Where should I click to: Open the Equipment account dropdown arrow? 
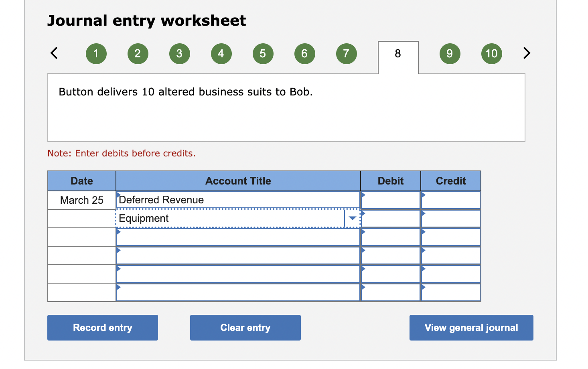352,218
